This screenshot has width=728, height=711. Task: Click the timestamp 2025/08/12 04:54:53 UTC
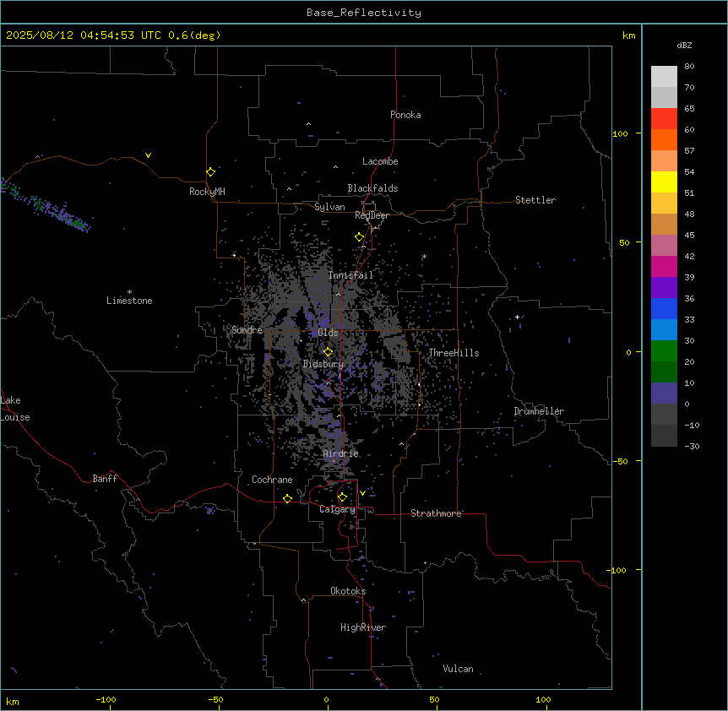(x=83, y=35)
